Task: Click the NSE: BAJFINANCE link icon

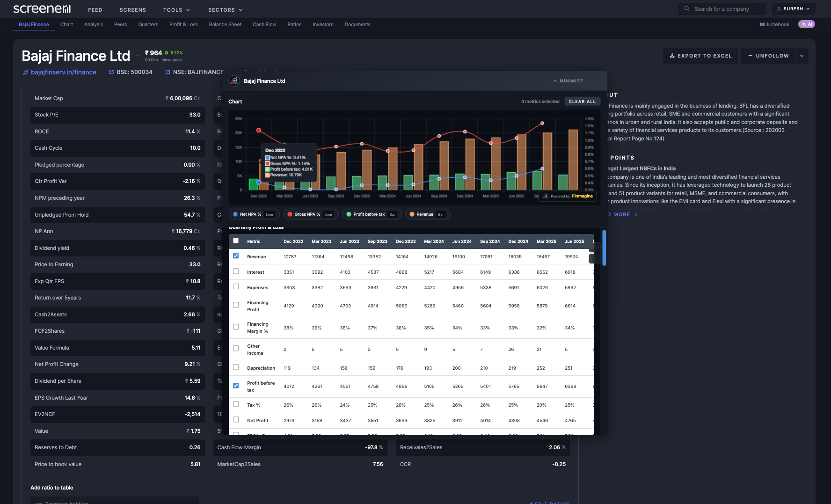Action: (167, 72)
